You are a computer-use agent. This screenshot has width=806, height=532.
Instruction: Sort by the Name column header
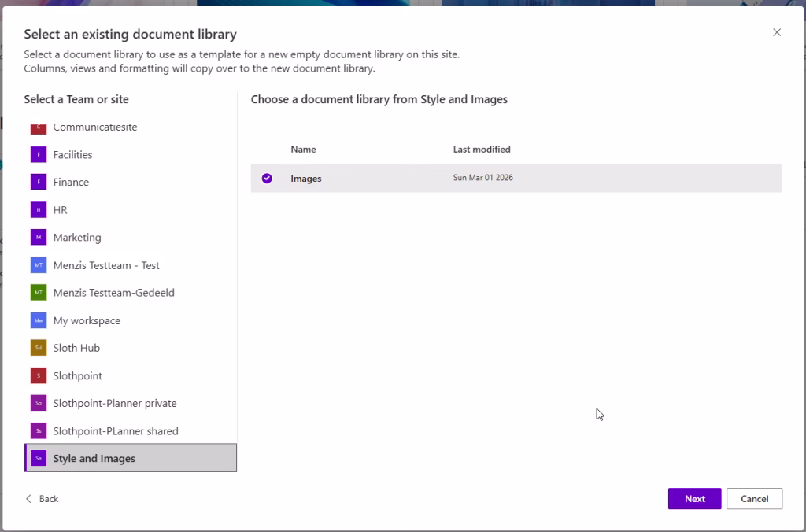coord(303,150)
